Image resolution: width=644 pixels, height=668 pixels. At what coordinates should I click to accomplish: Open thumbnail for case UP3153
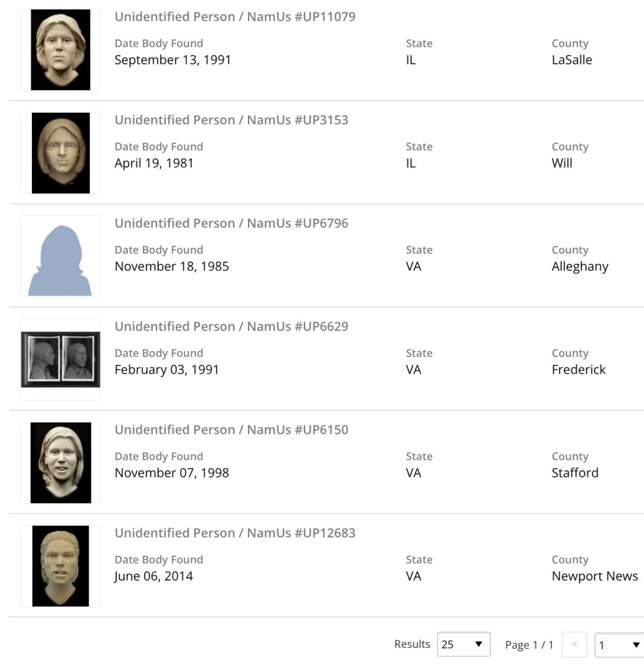60,153
